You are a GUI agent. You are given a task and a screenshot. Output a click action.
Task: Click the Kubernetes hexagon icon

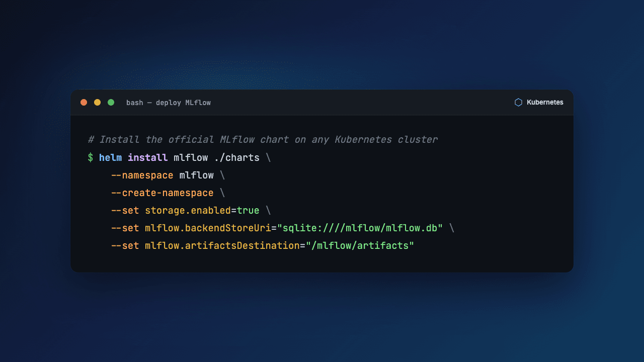(x=518, y=103)
